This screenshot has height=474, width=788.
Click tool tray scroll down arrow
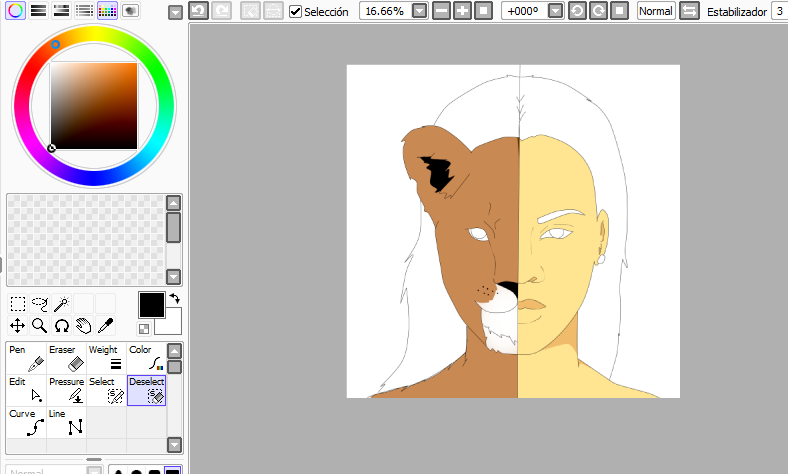tap(174, 445)
